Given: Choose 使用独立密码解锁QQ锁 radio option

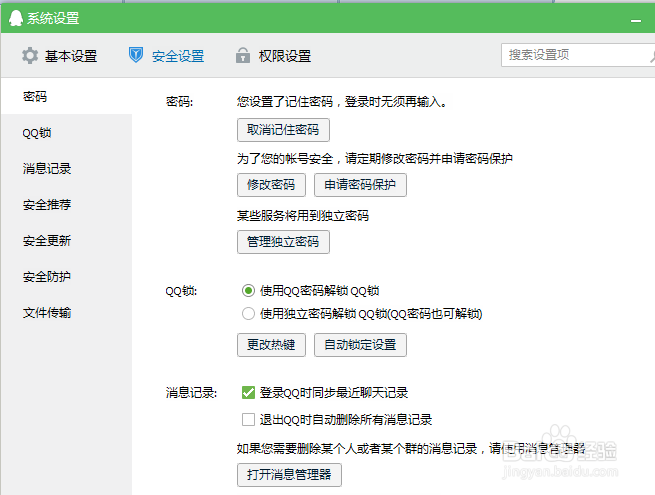Looking at the screenshot, I should (248, 313).
